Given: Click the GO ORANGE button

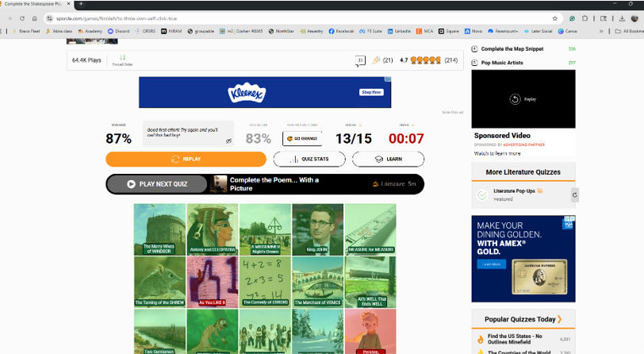Looking at the screenshot, I should coord(302,139).
